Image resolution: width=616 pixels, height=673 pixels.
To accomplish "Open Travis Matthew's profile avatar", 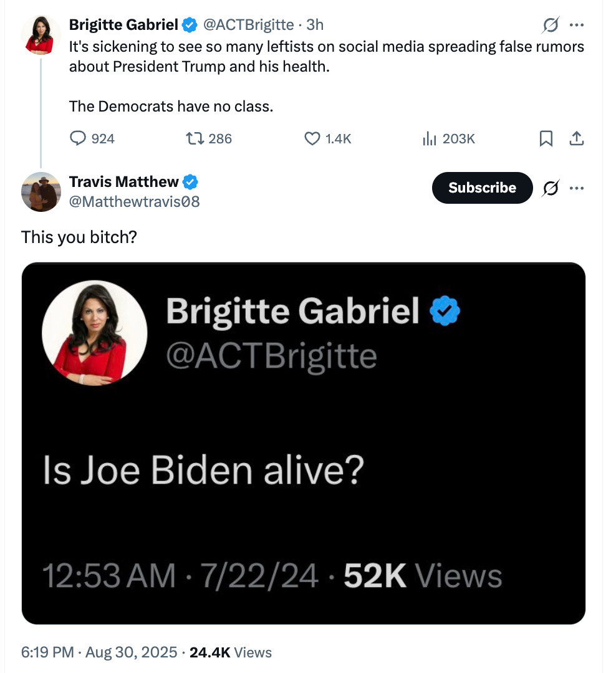I will pos(41,192).
